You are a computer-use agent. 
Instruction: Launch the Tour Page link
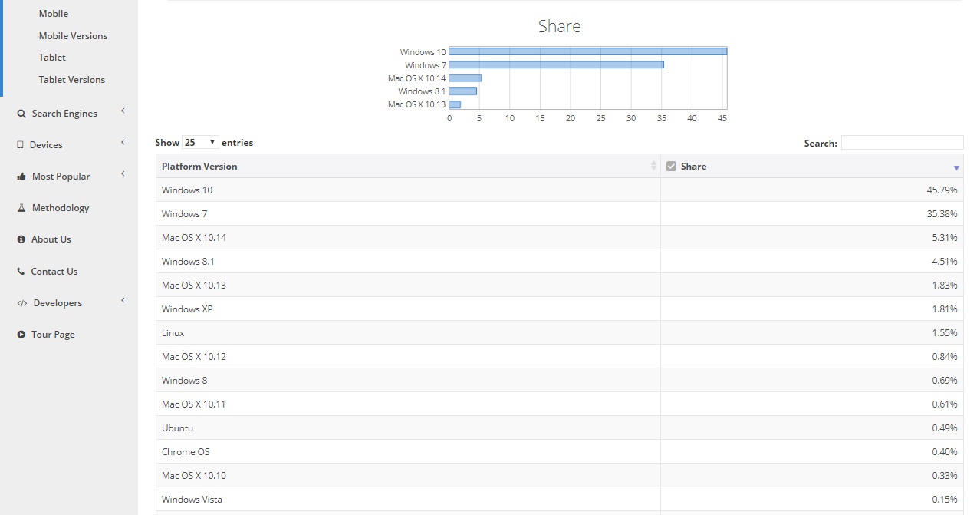53,335
